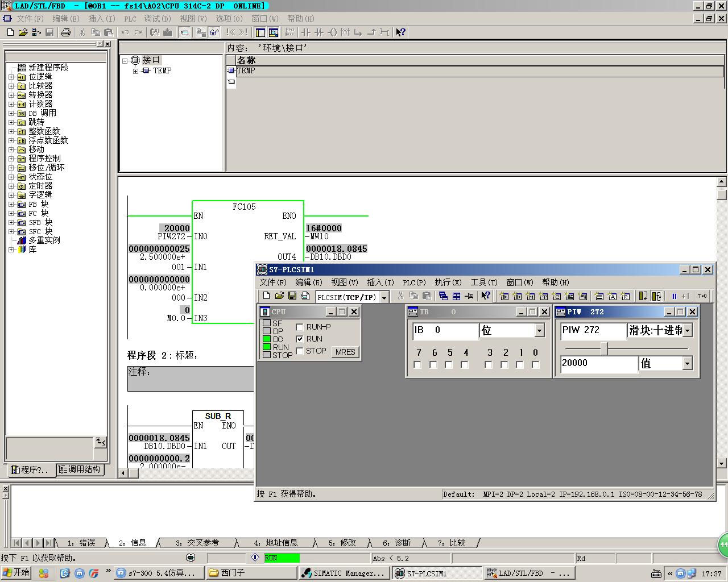Click the T=0 reset timers icon
This screenshot has height=582, width=728.
tap(702, 296)
